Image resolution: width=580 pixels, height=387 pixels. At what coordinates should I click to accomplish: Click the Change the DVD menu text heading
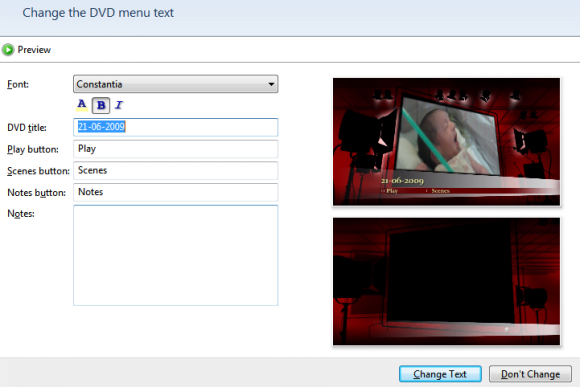(x=98, y=13)
